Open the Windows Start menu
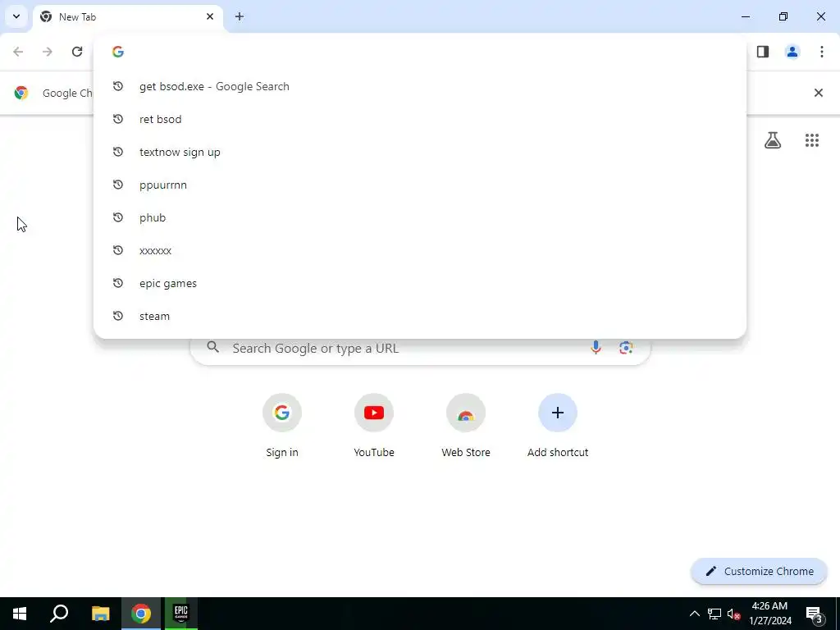The image size is (840, 630). coord(20,614)
